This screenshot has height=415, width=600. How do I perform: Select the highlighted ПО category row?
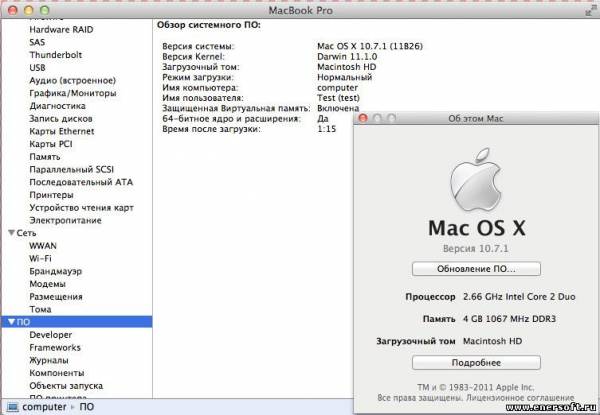[77, 322]
